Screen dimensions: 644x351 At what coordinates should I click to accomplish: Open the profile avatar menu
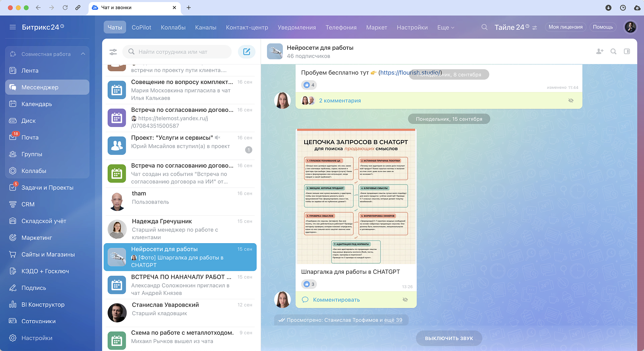pyautogui.click(x=630, y=27)
